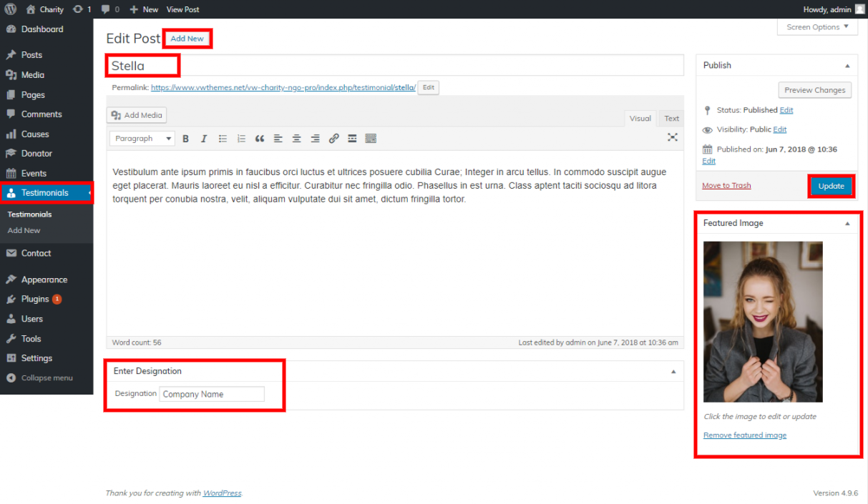This screenshot has width=868, height=504.
Task: Insert a bulleted list
Action: pos(223,139)
